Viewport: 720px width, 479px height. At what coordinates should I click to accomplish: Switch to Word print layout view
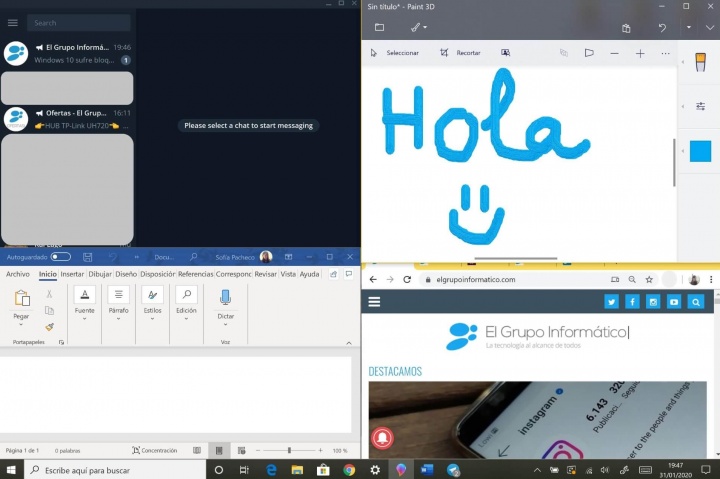pos(219,451)
